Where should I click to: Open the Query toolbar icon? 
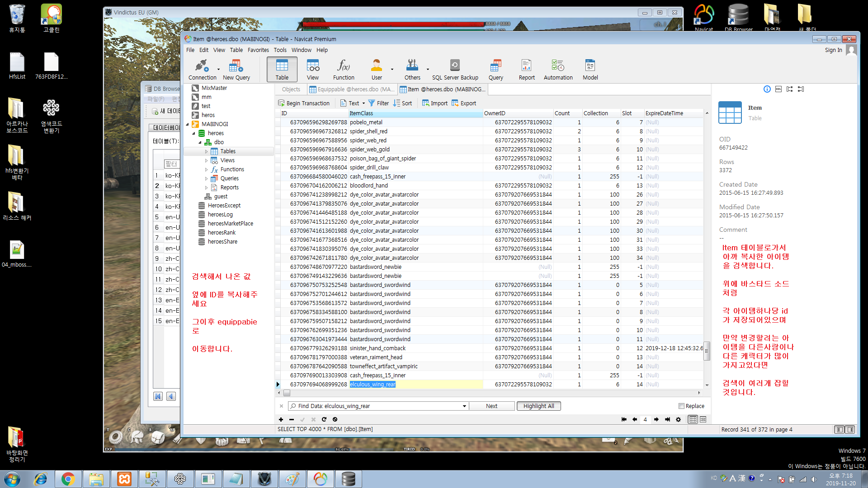click(495, 69)
